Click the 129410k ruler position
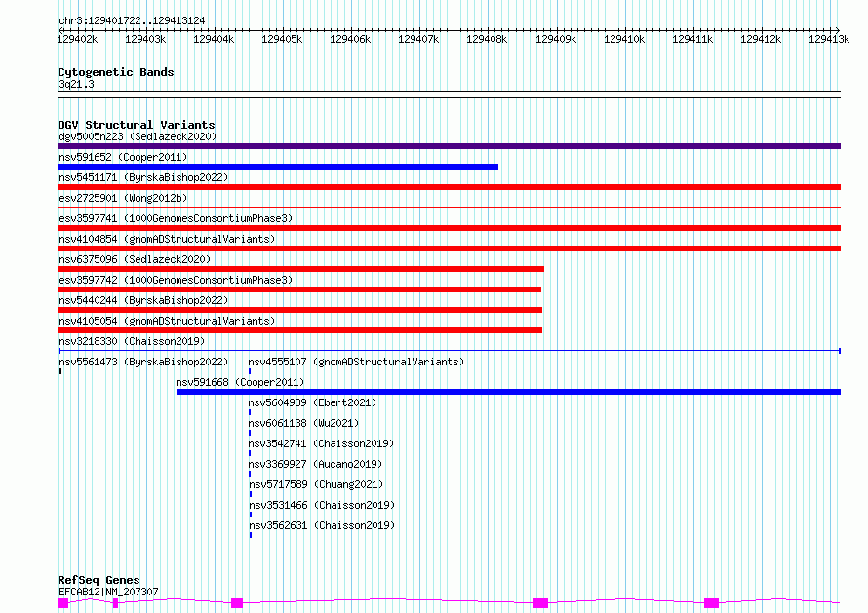This screenshot has height=613, width=868. 624,39
